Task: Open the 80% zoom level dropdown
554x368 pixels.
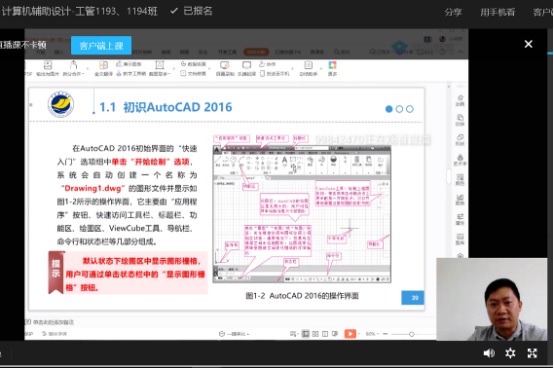Action: click(372, 334)
